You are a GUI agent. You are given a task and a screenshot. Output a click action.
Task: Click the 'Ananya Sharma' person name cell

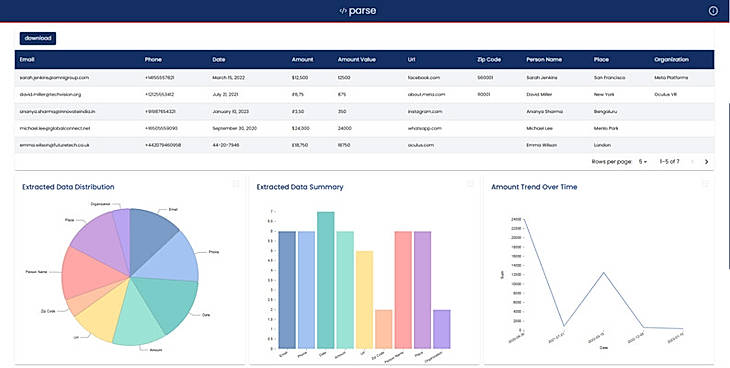point(544,112)
